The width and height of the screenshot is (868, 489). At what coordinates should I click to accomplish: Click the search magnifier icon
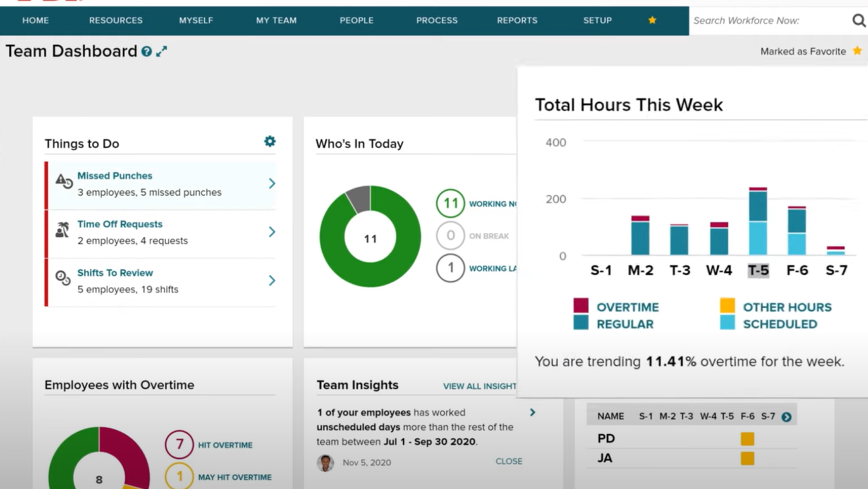858,20
